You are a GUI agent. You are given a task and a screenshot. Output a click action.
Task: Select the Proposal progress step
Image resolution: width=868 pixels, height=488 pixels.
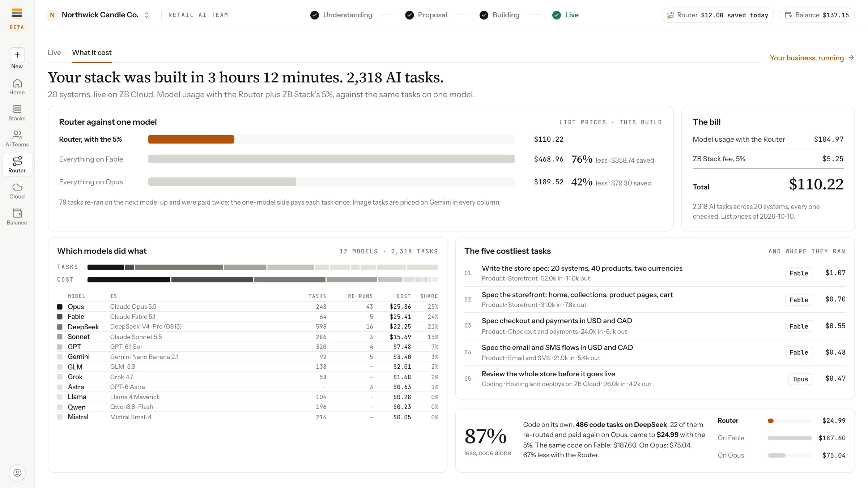[426, 15]
